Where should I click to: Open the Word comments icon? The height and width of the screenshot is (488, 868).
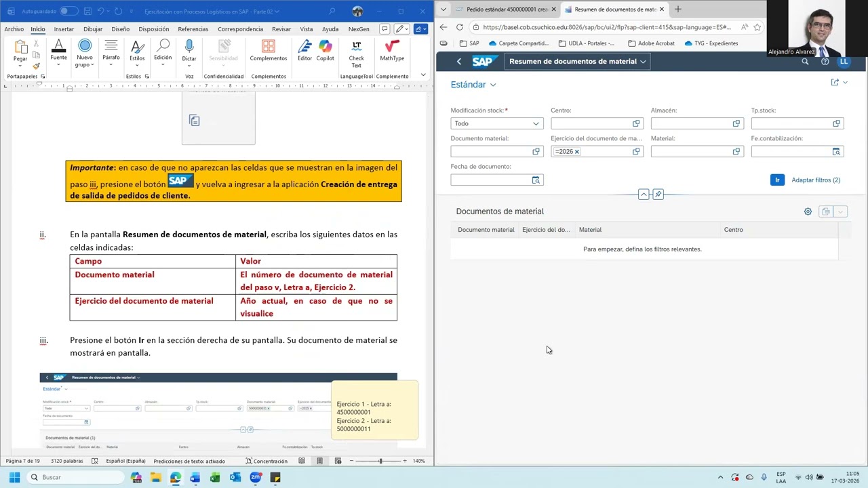pos(384,29)
